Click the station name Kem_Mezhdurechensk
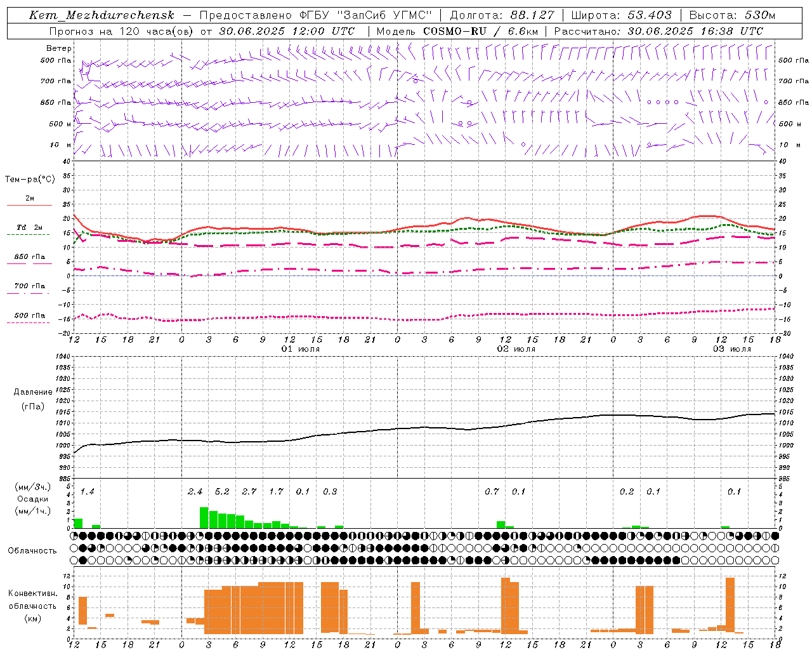812x650 pixels. click(x=101, y=15)
